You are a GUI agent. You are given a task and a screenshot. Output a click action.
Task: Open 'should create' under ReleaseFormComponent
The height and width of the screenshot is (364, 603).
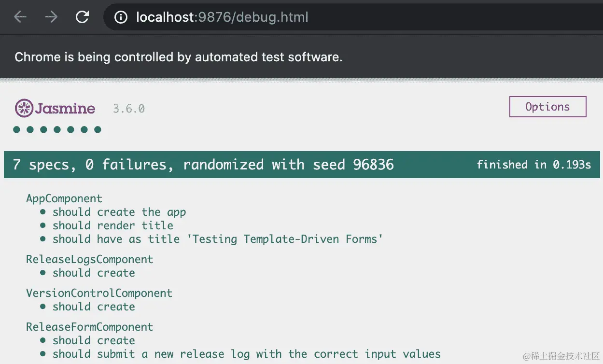click(94, 340)
